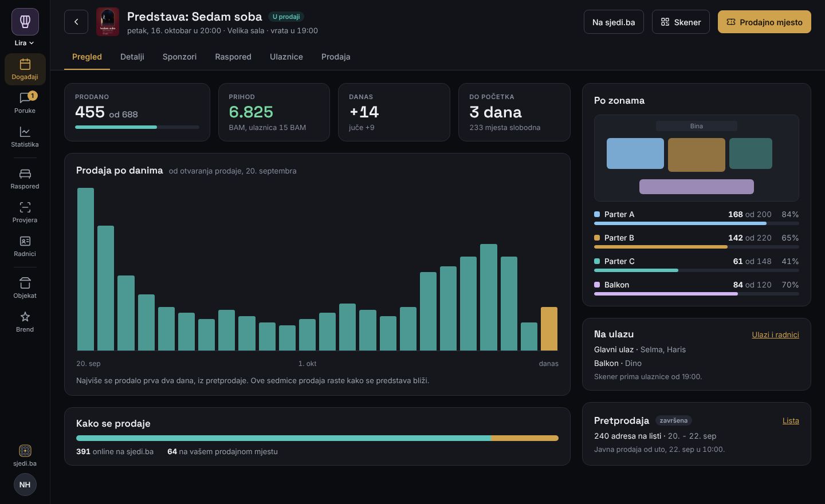The height and width of the screenshot is (504, 825).
Task: Follow the Ulazi i radnici link
Action: pos(775,334)
